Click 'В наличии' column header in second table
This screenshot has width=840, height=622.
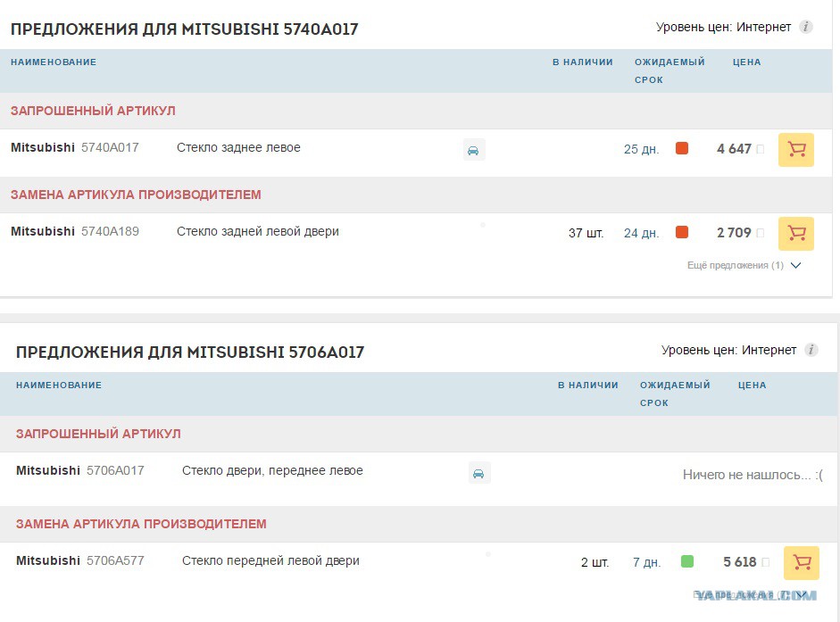[587, 386]
